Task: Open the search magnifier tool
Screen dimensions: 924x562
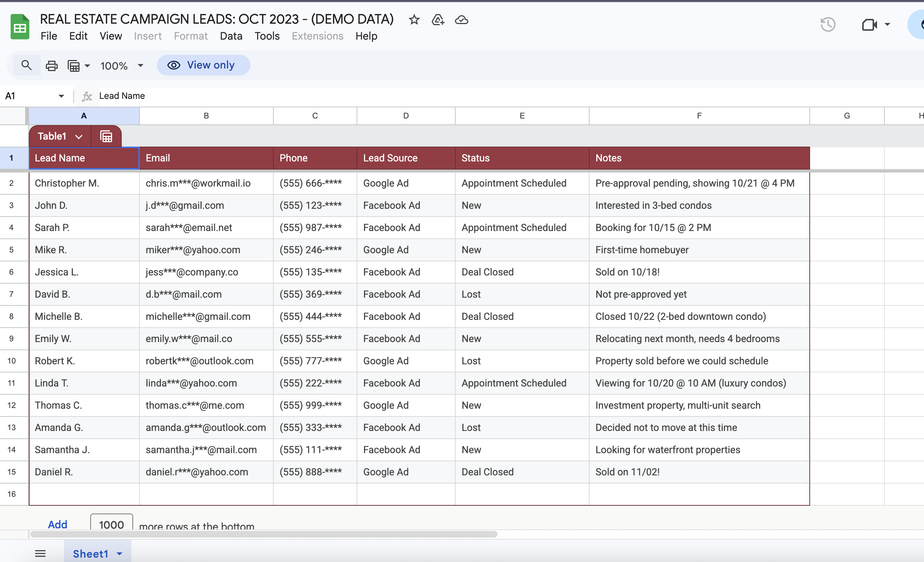Action: point(26,65)
